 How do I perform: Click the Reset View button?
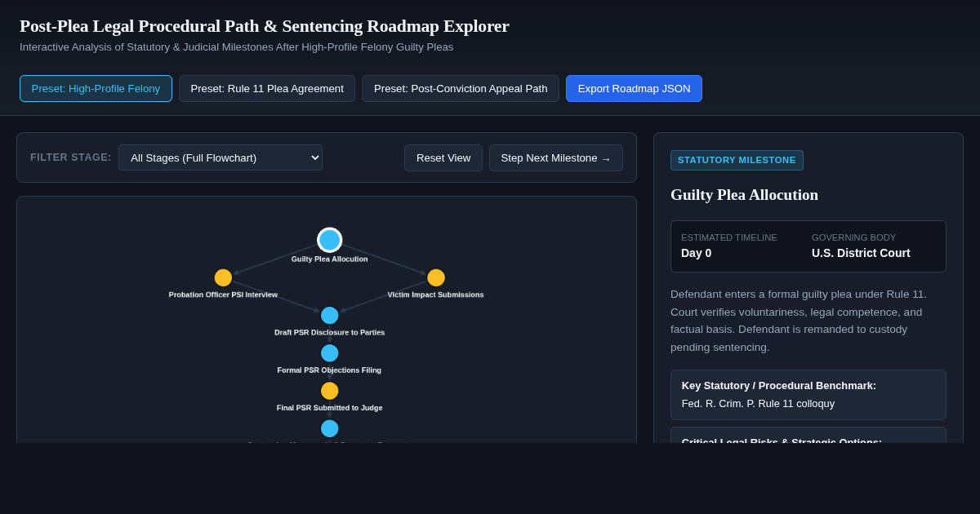(x=443, y=157)
